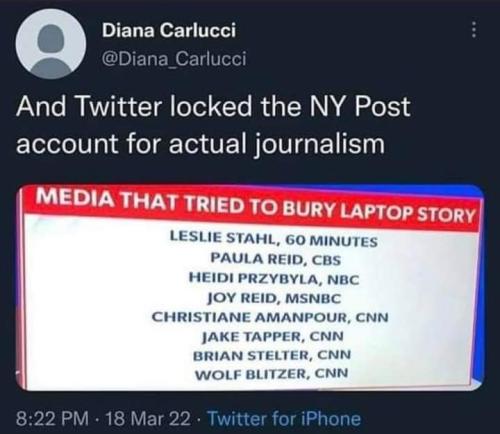Click 'Jake Tapper, CNN' line in image

pos(273,336)
